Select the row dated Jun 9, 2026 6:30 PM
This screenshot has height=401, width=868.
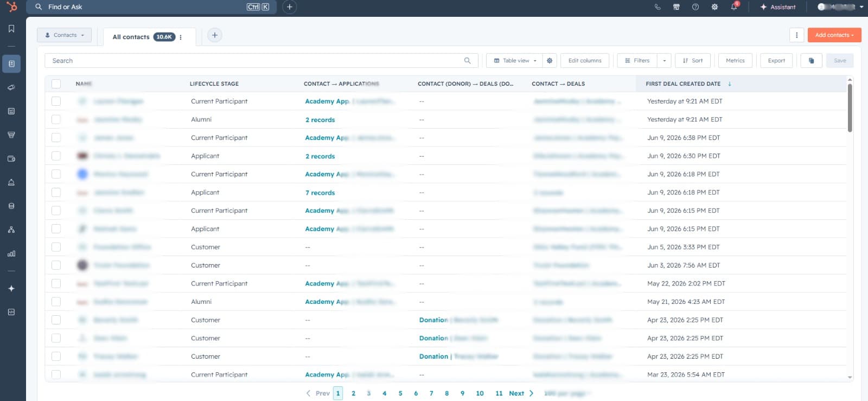coord(56,156)
